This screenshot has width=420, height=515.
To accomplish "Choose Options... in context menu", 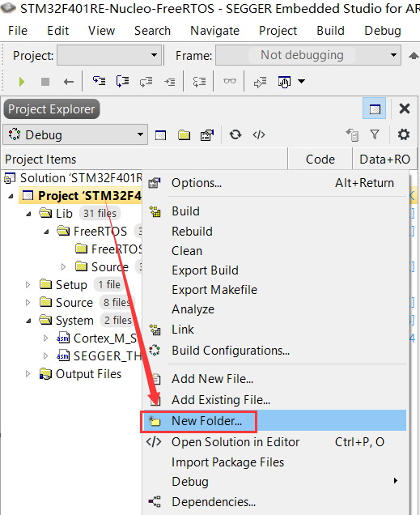I will [x=275, y=183].
